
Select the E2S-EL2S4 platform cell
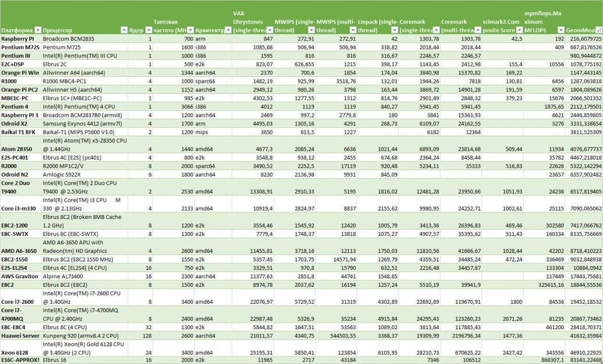[21, 268]
